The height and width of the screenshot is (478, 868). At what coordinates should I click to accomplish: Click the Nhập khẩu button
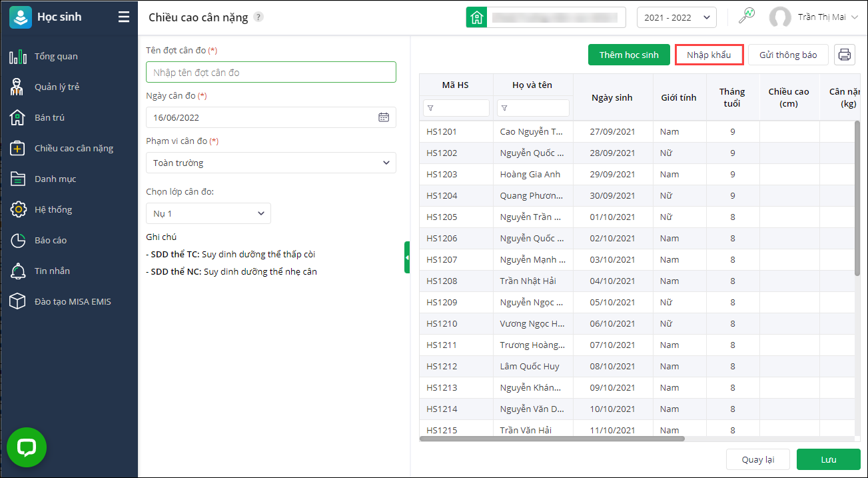709,55
